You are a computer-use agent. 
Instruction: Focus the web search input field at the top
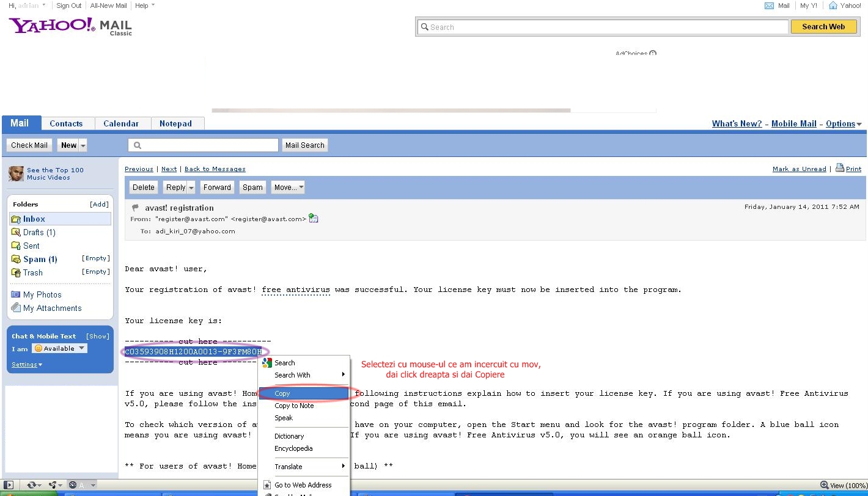point(603,27)
